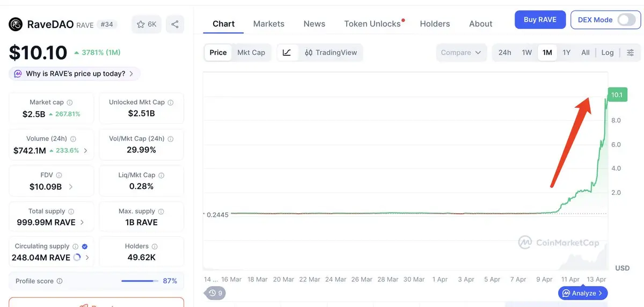This screenshot has width=644, height=307.
Task: Open the Markets tab
Action: [269, 24]
